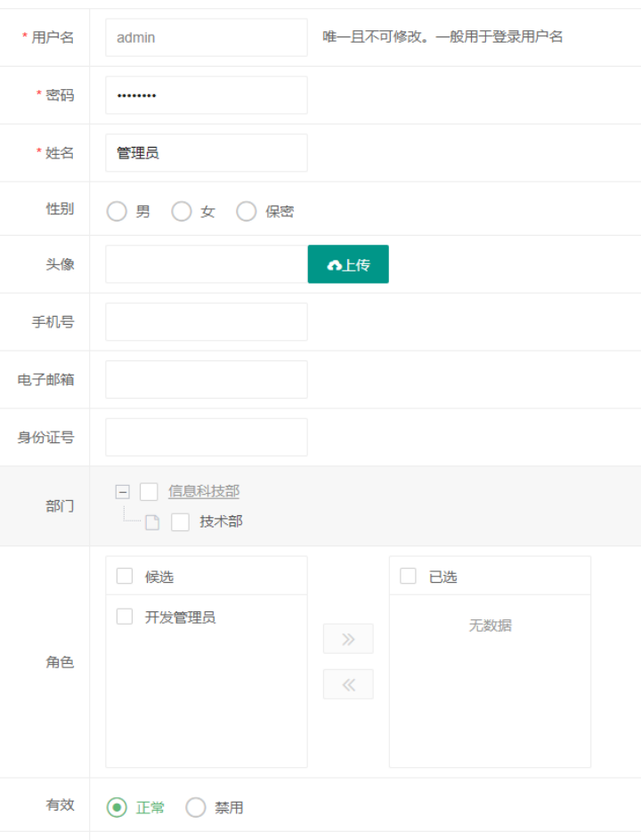Image resolution: width=641 pixels, height=840 pixels.
Task: Select the 正常 status radio button
Action: [x=117, y=807]
